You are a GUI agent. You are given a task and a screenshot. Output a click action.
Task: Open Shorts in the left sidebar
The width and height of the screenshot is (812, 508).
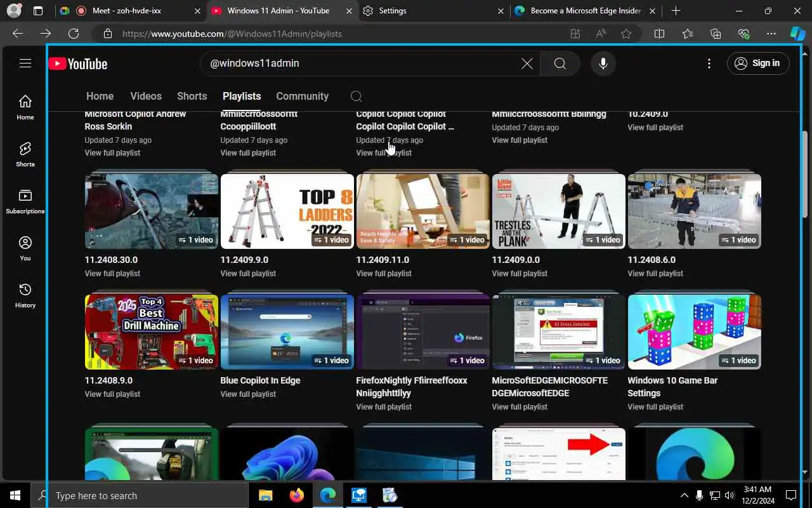click(x=25, y=154)
